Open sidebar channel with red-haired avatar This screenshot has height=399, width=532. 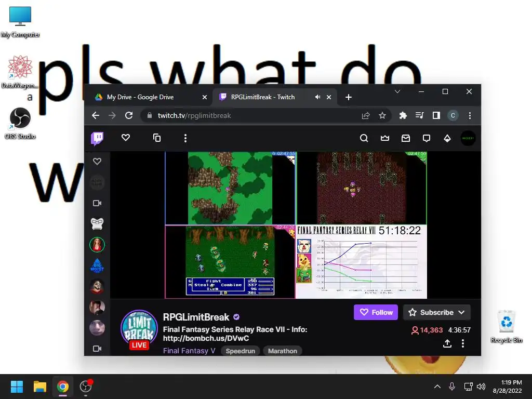[x=97, y=245]
